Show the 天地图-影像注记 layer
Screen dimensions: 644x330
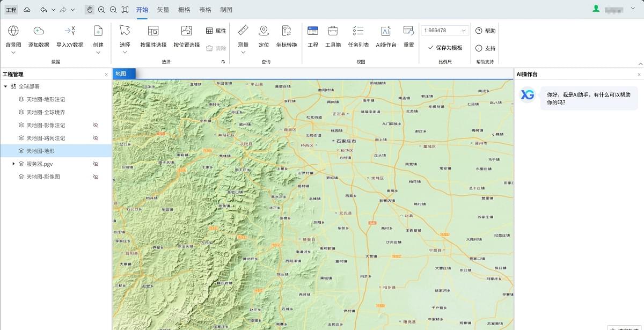[96, 125]
